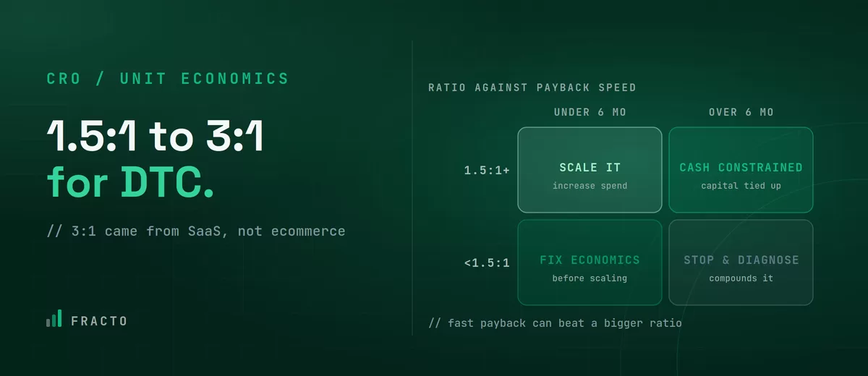Screen dimensions: 868x376
Task: Click the RATIO AGAINST PAYBACK SPEED title
Action: tap(532, 87)
